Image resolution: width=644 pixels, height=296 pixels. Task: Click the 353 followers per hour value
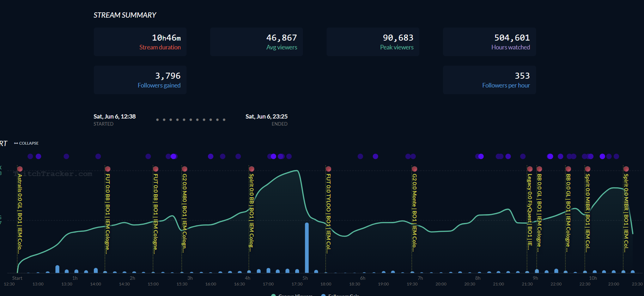tap(522, 76)
